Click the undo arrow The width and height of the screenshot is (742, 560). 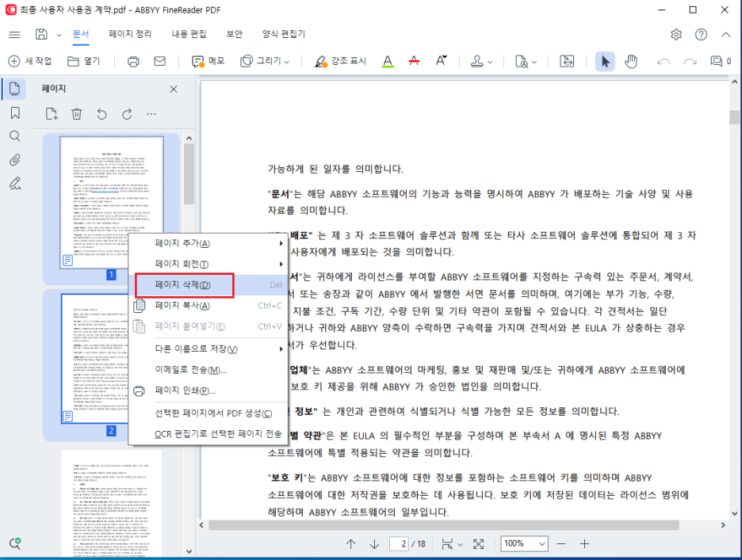point(664,62)
